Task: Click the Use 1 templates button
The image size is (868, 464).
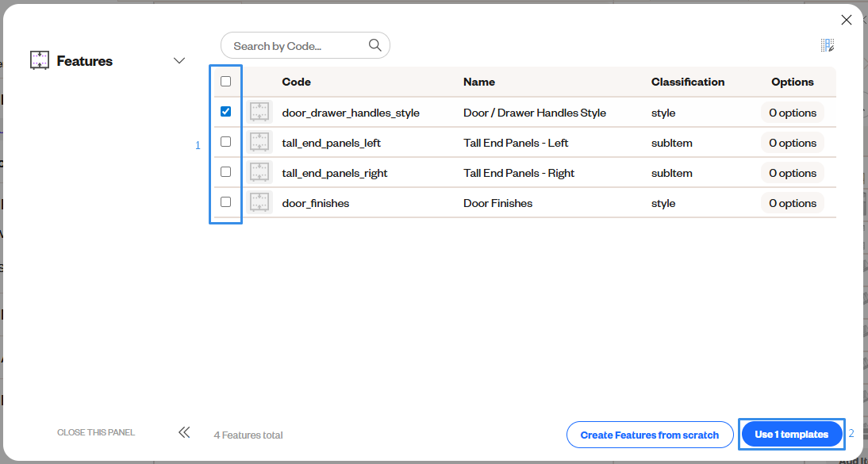Action: coord(791,434)
